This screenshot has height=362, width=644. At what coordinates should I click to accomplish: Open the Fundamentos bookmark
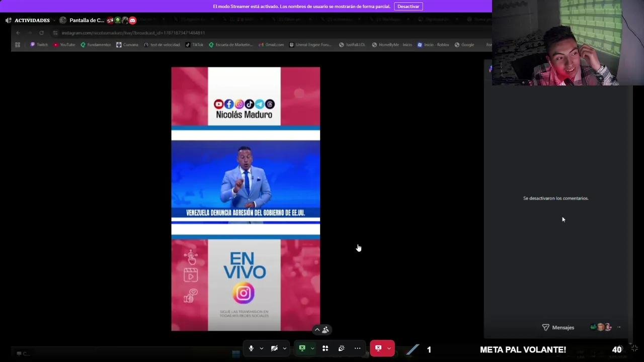(96, 45)
